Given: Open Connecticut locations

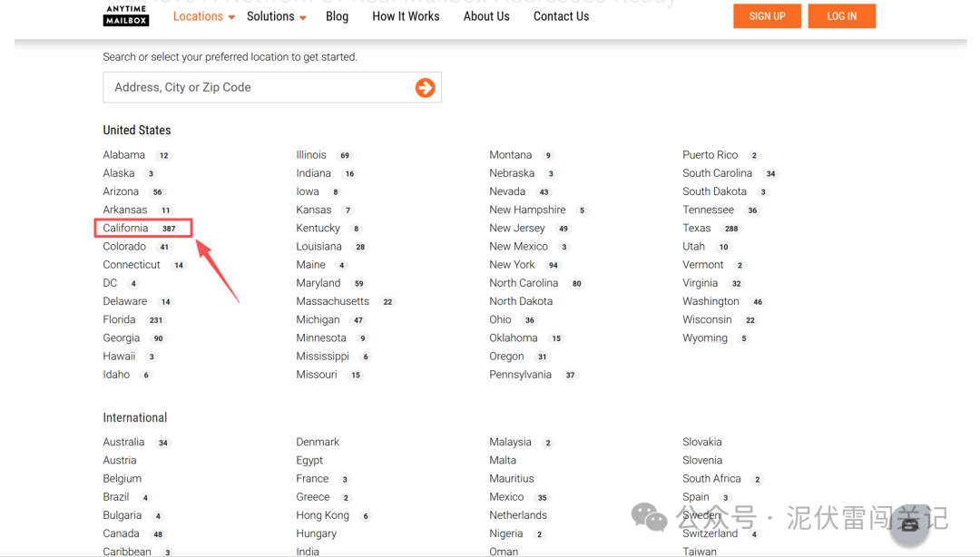Looking at the screenshot, I should pos(132,264).
